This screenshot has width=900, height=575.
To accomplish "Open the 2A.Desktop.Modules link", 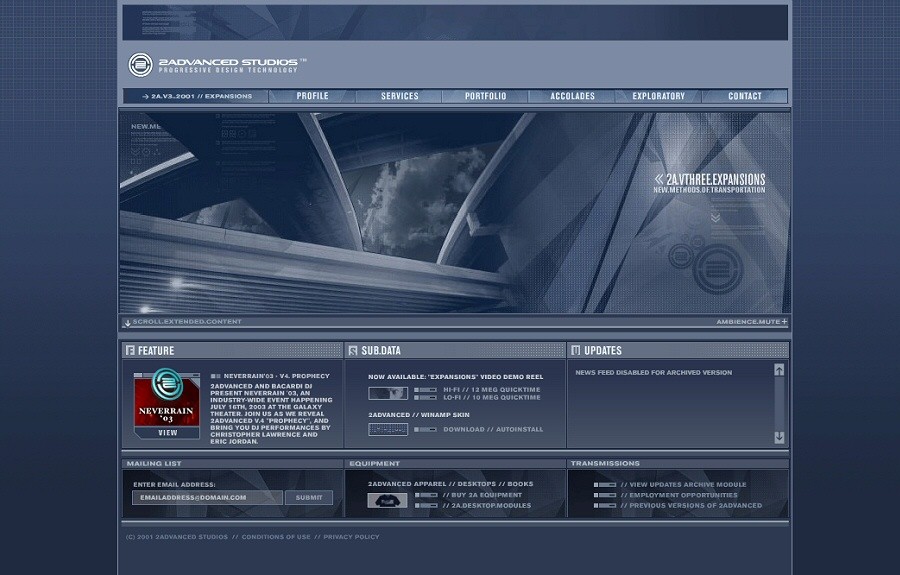I will click(487, 506).
